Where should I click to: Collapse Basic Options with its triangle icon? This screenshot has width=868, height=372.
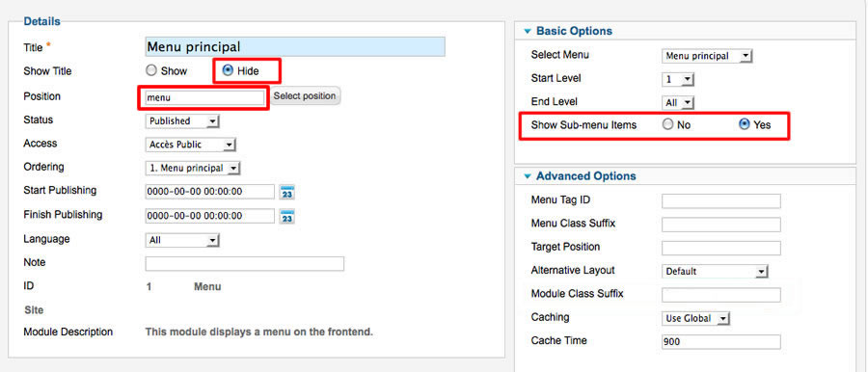coord(528,32)
